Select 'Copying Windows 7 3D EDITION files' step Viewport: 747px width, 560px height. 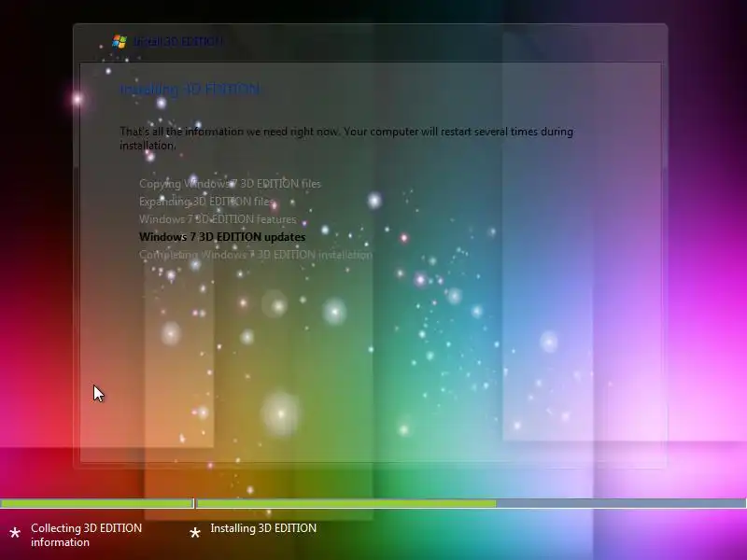tap(230, 184)
